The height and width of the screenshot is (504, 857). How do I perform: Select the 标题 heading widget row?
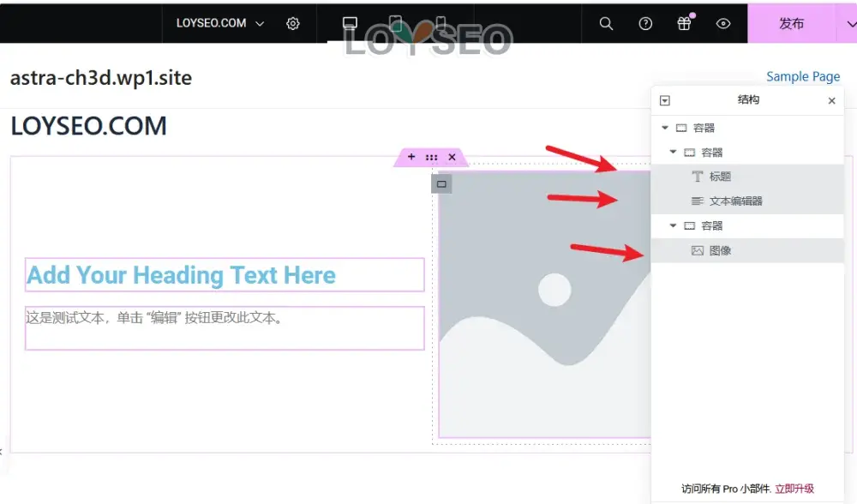[747, 176]
